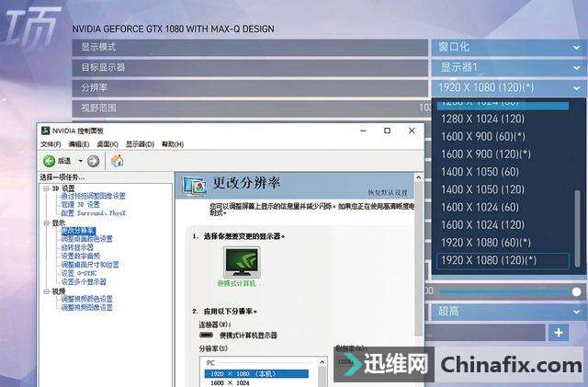
Task: Open 管理 3D 设置 in task tree
Action: click(x=80, y=205)
